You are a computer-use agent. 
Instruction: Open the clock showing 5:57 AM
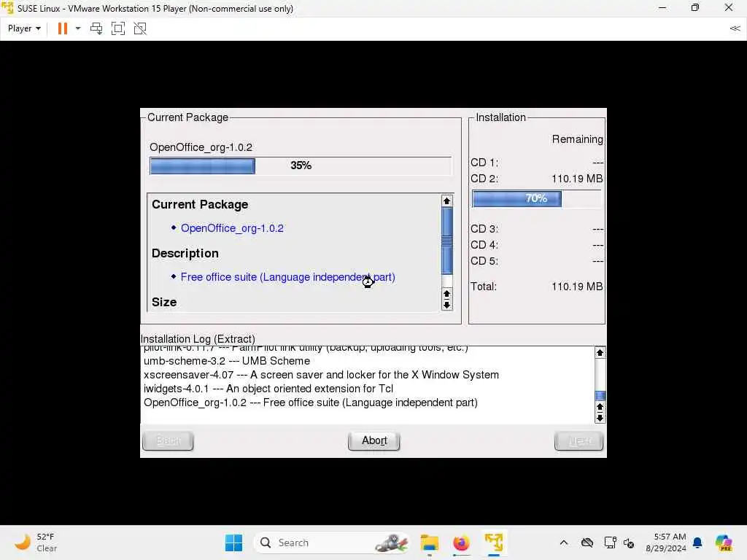click(666, 542)
